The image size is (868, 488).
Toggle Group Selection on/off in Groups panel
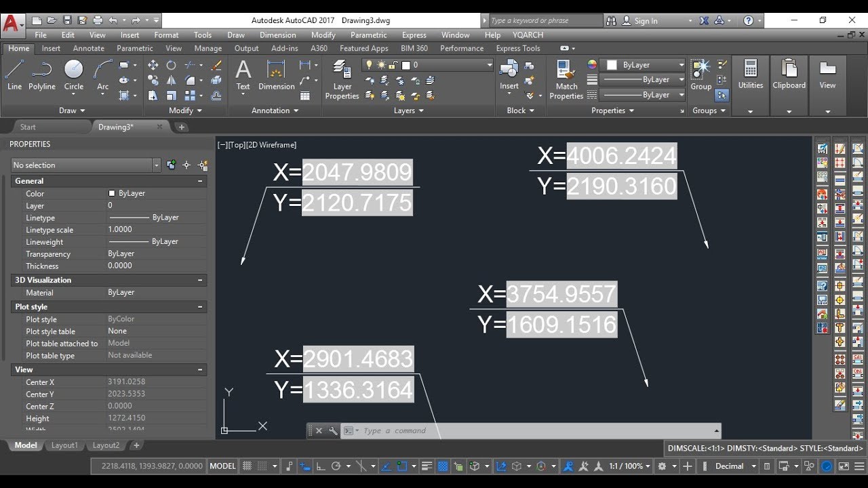tap(722, 96)
